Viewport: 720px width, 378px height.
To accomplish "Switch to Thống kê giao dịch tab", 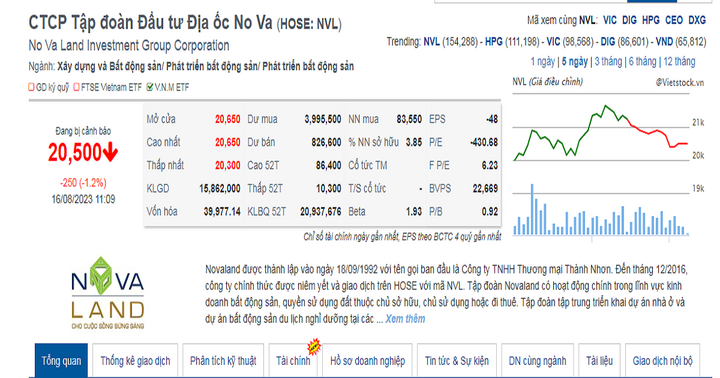I will (x=135, y=361).
